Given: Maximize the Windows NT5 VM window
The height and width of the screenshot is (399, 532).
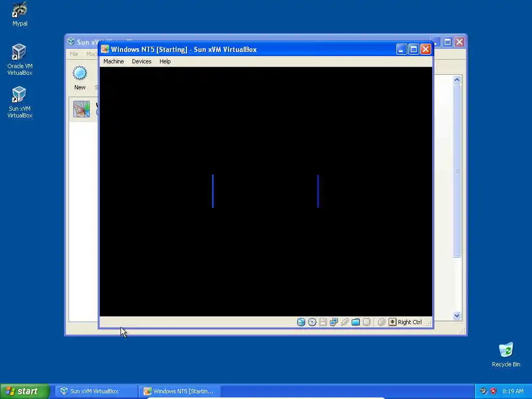Looking at the screenshot, I should pyautogui.click(x=414, y=49).
